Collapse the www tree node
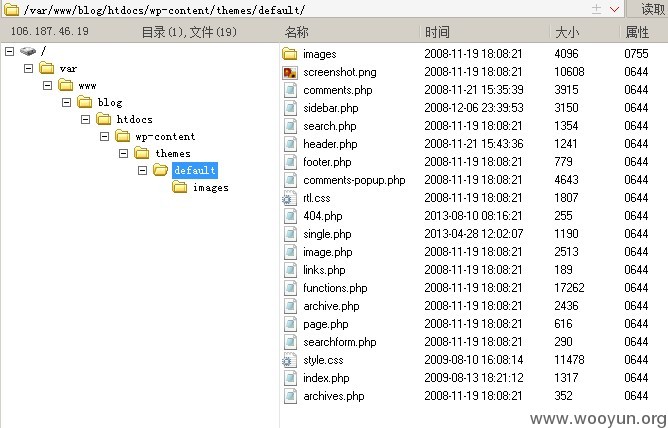The width and height of the screenshot is (668, 428). pos(47,86)
